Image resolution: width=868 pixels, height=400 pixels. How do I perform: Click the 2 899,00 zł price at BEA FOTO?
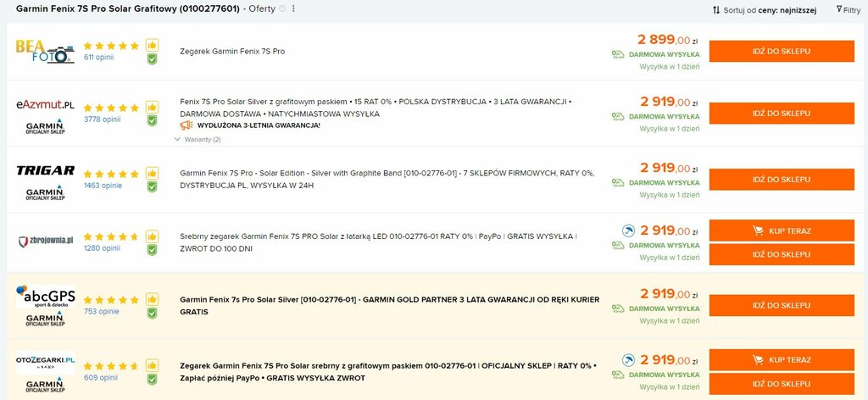668,40
